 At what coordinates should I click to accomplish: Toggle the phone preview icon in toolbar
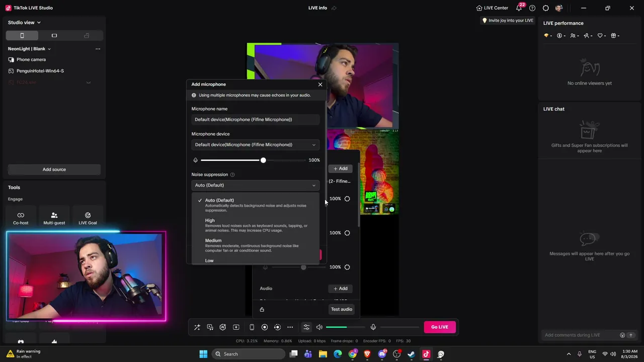(x=252, y=327)
